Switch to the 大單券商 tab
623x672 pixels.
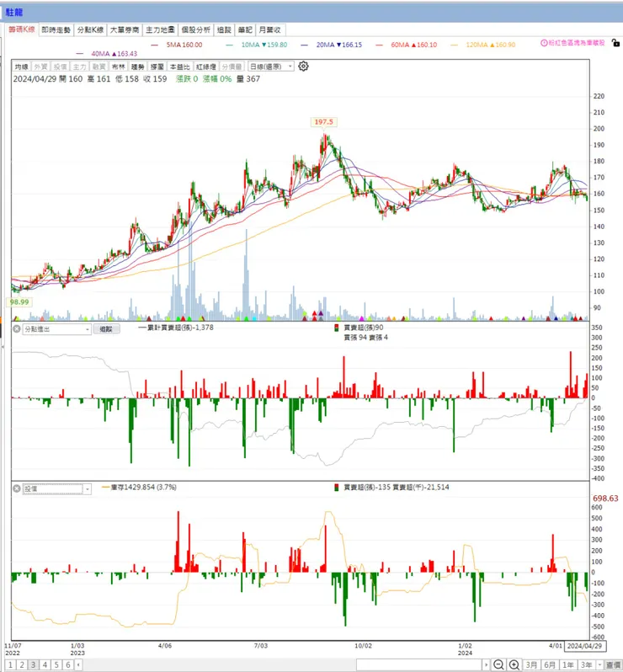click(125, 29)
